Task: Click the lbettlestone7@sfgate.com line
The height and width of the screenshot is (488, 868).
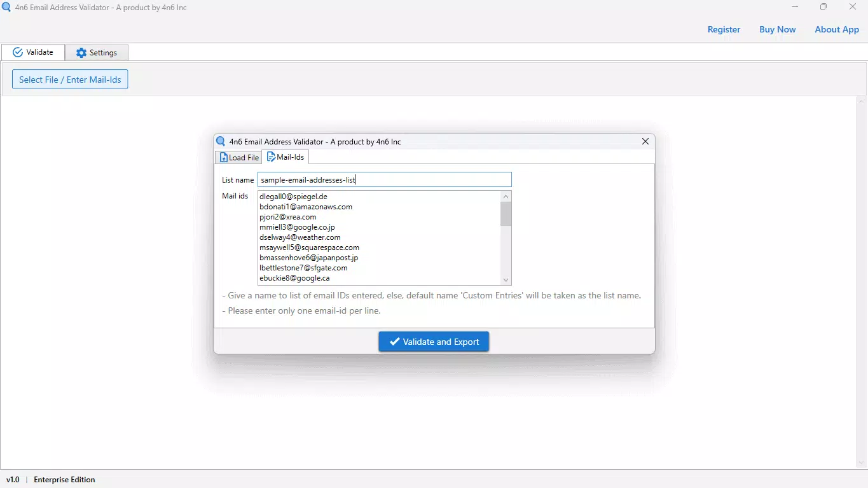Action: [303, 268]
